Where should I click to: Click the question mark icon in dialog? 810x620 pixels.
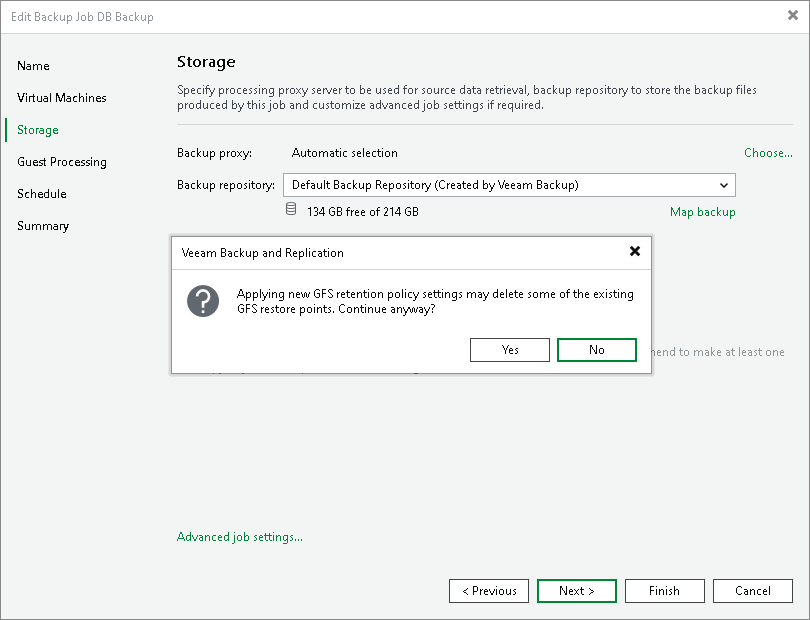pyautogui.click(x=203, y=301)
